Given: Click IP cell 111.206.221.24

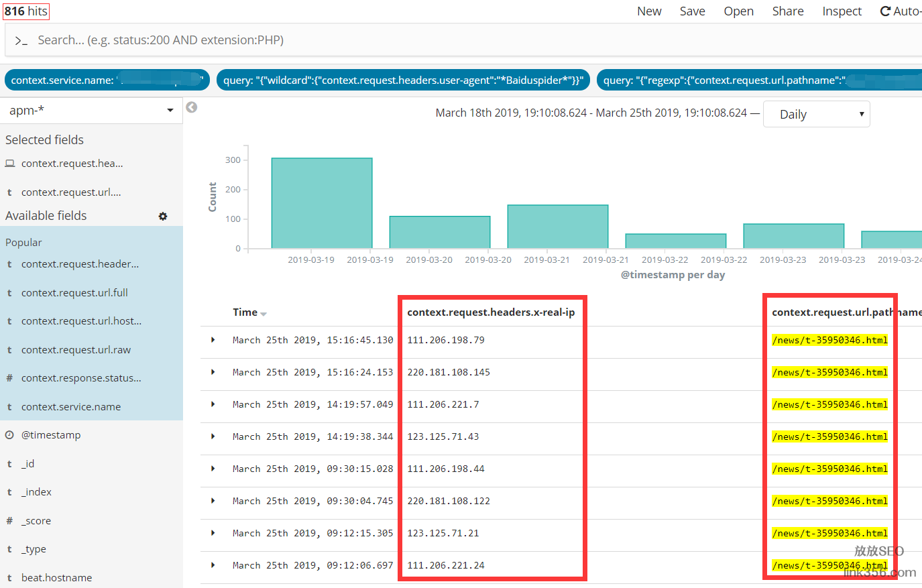Looking at the screenshot, I should [x=446, y=565].
